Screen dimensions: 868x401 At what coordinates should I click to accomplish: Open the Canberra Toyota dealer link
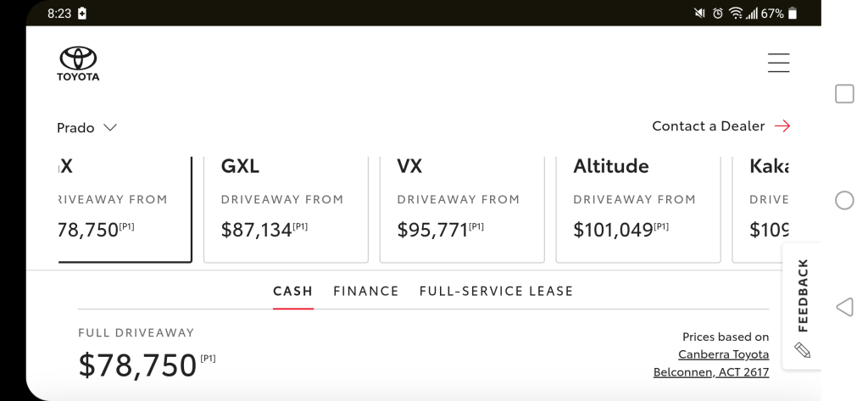723,354
